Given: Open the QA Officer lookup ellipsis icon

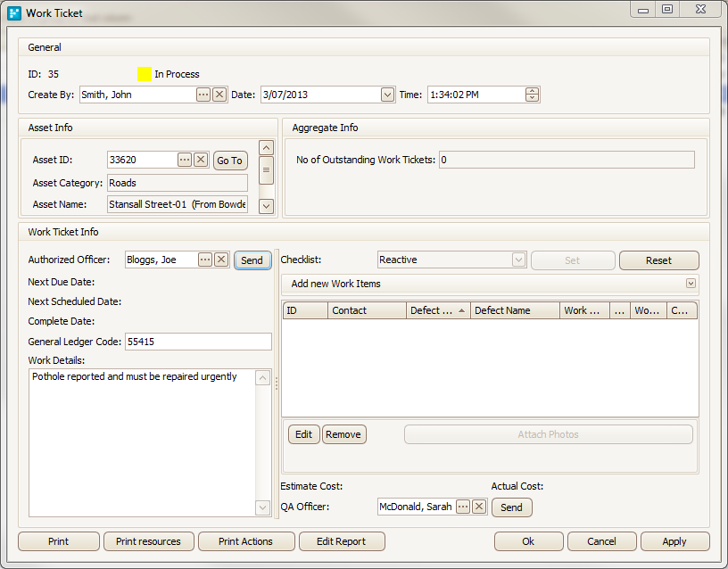Looking at the screenshot, I should [462, 506].
